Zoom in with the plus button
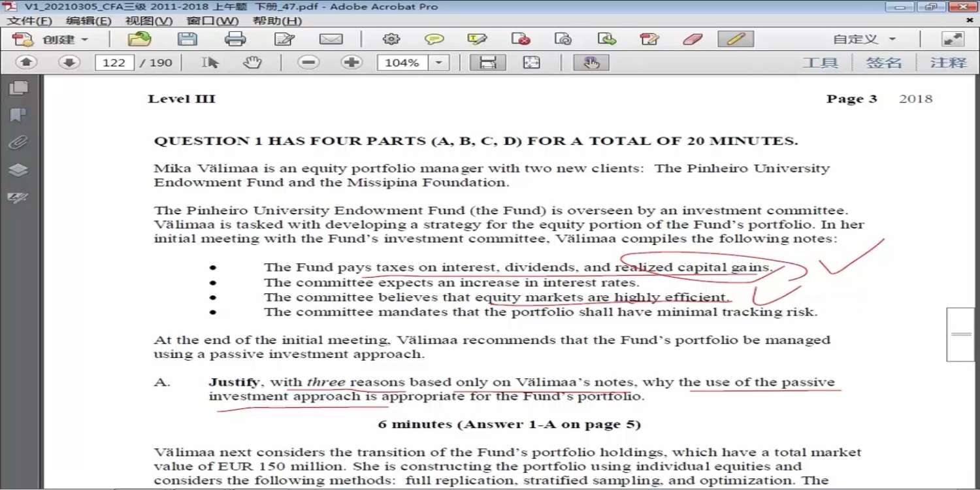 tap(351, 63)
